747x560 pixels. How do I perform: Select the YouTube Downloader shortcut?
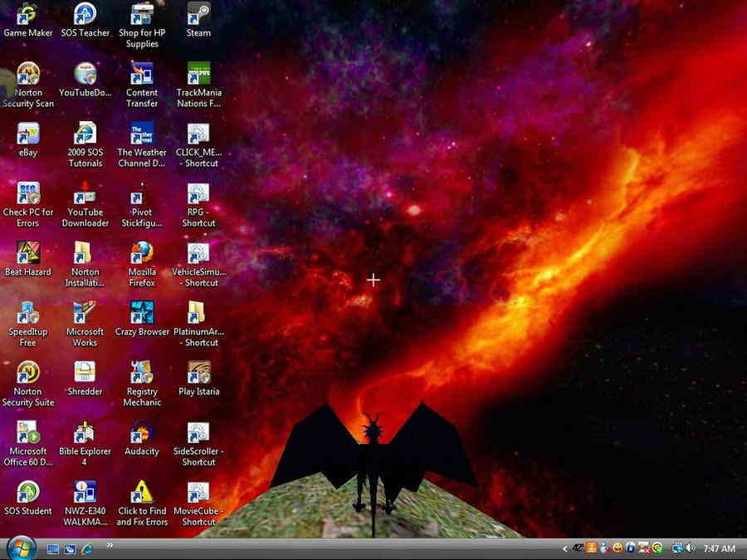[85, 205]
